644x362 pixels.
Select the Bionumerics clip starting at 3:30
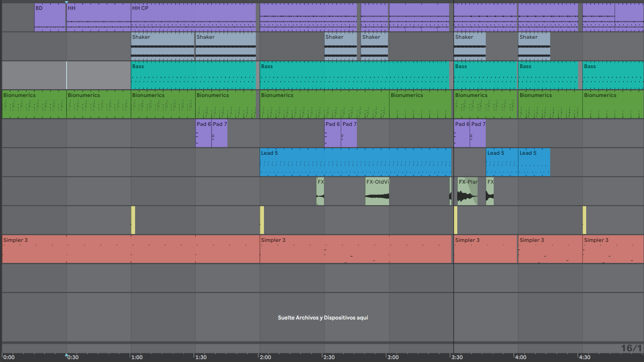[x=485, y=105]
